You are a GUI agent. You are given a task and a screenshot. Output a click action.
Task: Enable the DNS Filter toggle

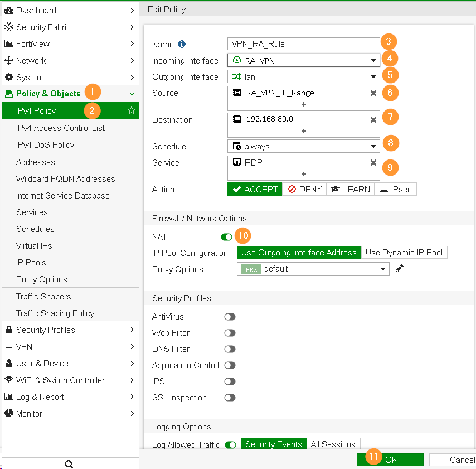click(x=230, y=349)
